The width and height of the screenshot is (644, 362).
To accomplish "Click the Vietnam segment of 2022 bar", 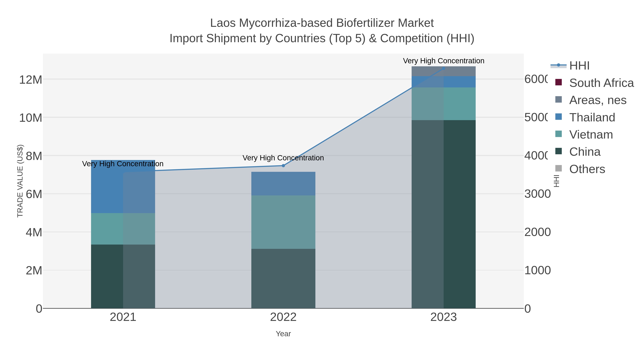I will pyautogui.click(x=283, y=222).
